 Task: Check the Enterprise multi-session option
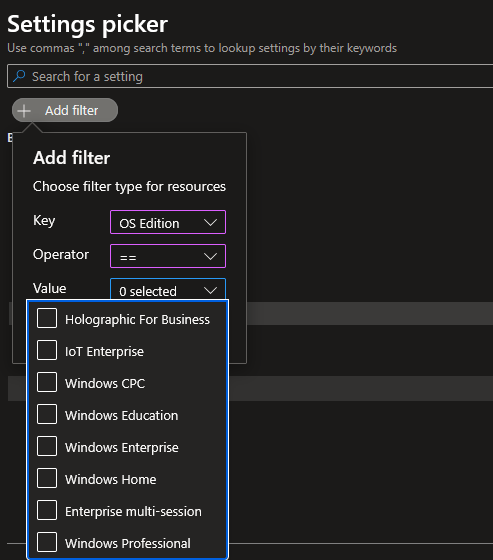(47, 510)
